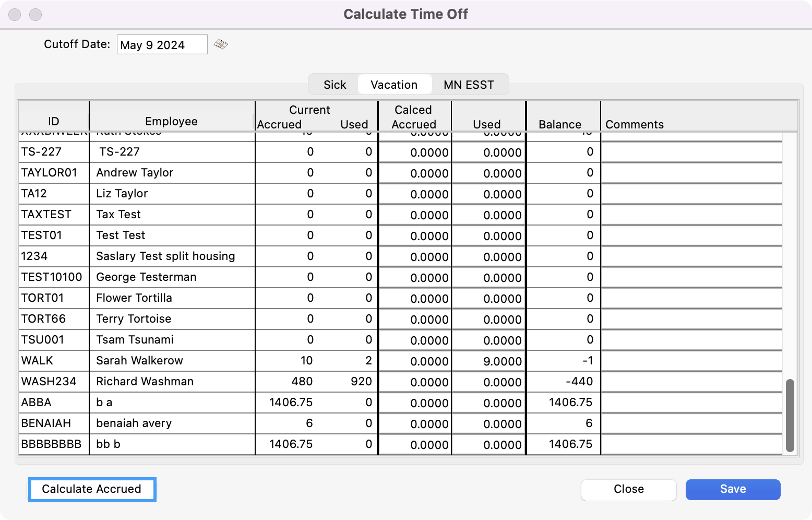Select the Vacation tab
This screenshot has width=812, height=520.
[394, 85]
